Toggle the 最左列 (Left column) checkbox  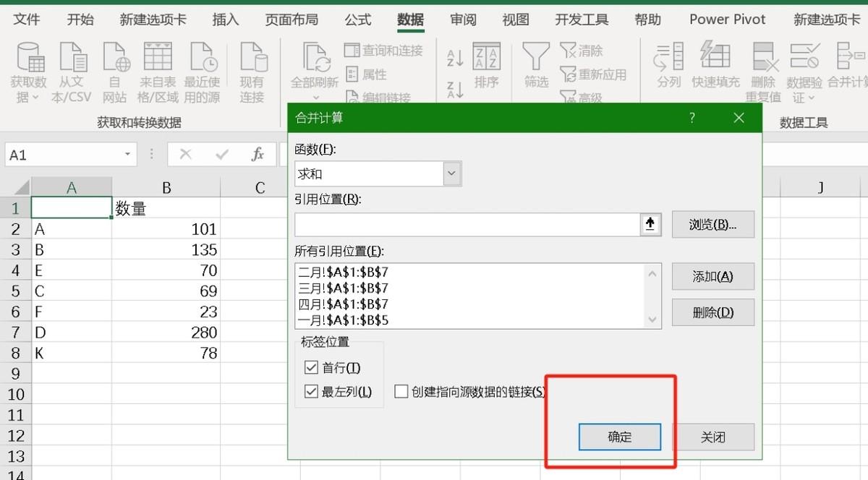[312, 392]
